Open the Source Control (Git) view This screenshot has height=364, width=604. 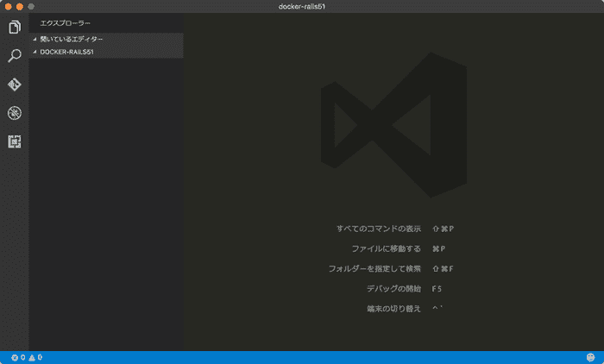coord(15,85)
